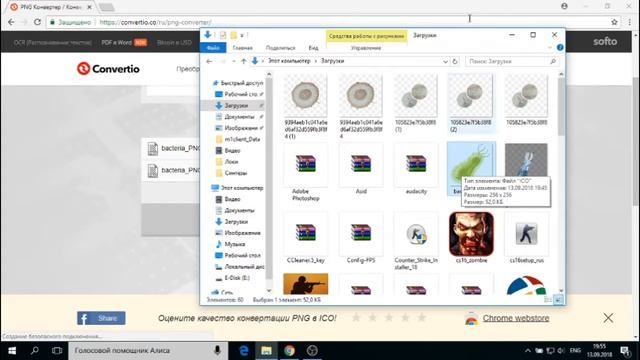Dismiss the rating banner with the X

click(x=608, y=318)
